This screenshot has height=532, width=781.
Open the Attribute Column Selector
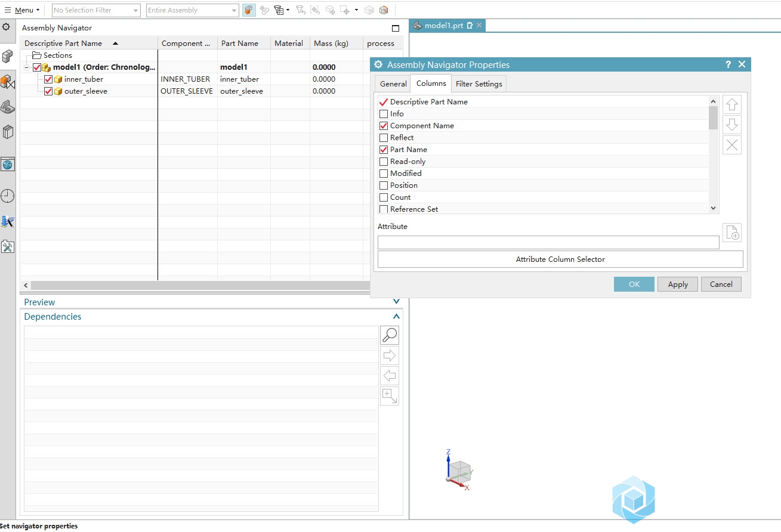pyautogui.click(x=560, y=259)
